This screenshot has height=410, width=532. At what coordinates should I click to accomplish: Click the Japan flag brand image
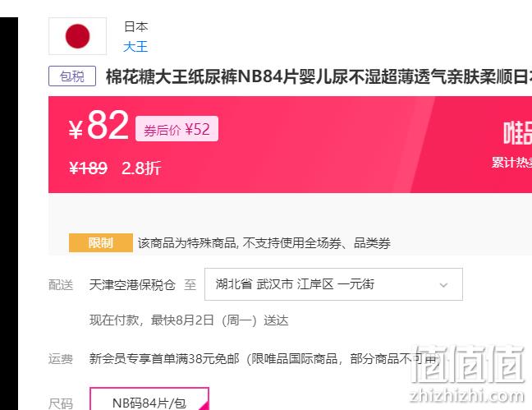point(78,36)
